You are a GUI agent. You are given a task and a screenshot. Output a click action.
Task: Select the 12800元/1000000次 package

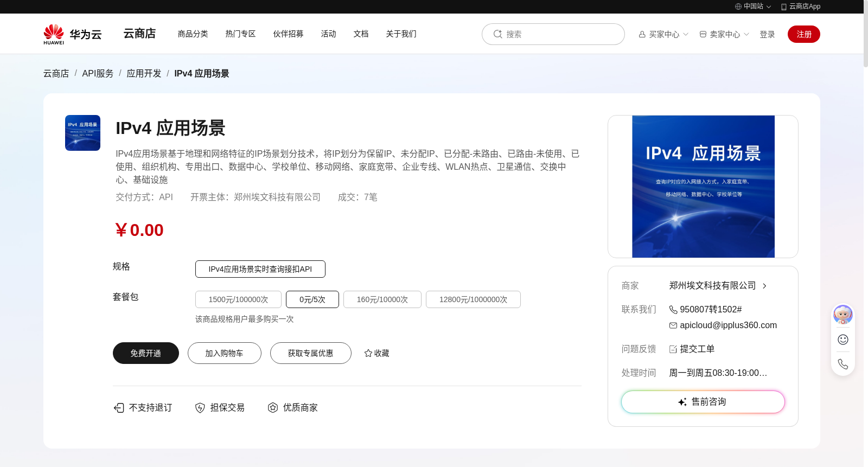tap(473, 299)
